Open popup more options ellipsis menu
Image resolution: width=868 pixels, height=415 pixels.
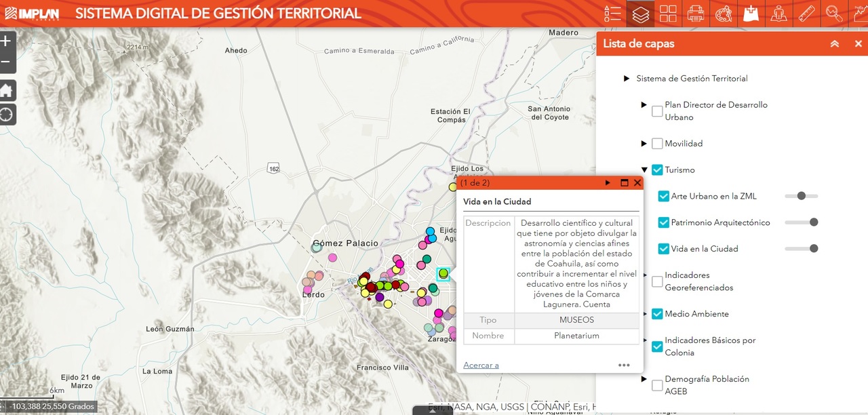(x=624, y=365)
